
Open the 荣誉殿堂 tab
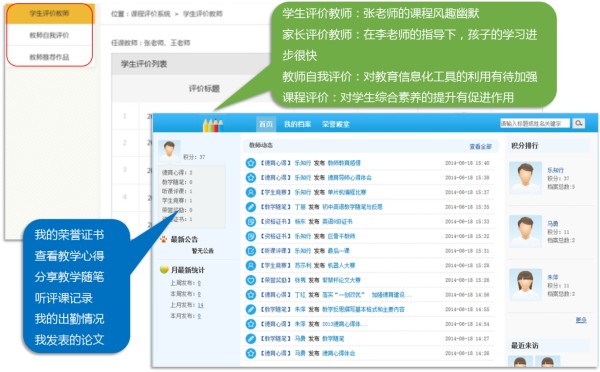pyautogui.click(x=336, y=124)
